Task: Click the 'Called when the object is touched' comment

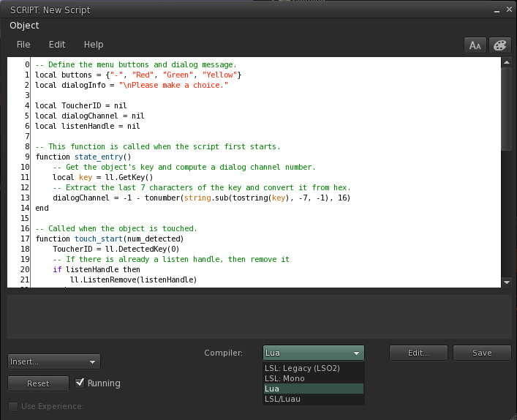Action: [x=116, y=228]
